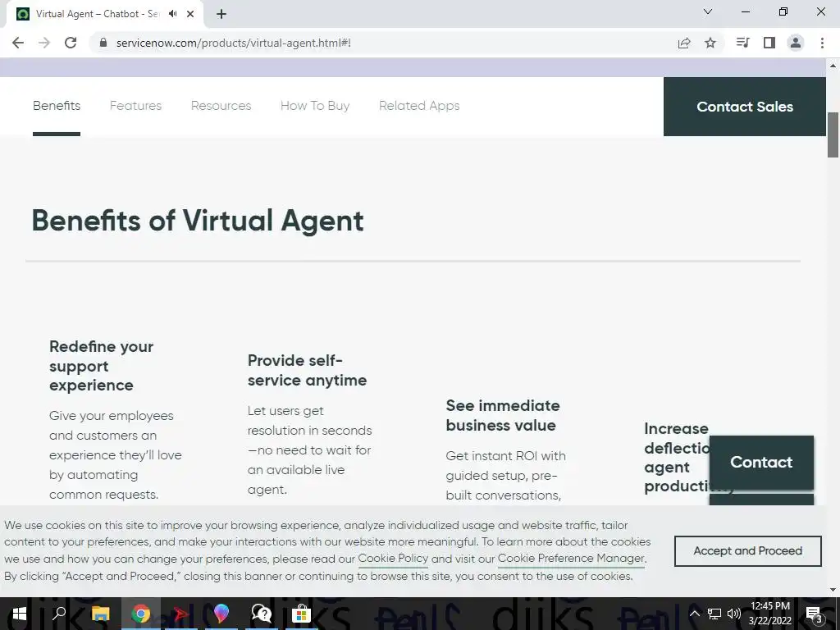Open the colorful balloon-shaped taskbar app
The height and width of the screenshot is (630, 840).
point(221,614)
